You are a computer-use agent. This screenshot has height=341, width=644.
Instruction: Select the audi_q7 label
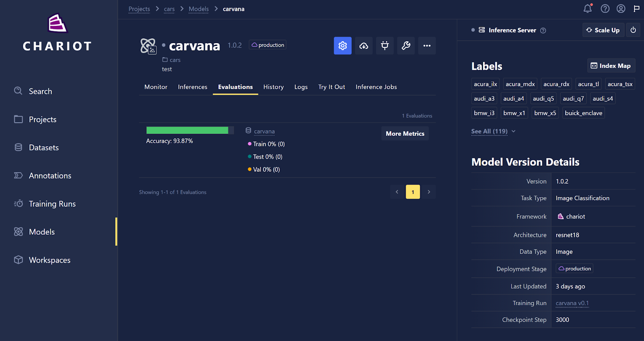pyautogui.click(x=573, y=98)
